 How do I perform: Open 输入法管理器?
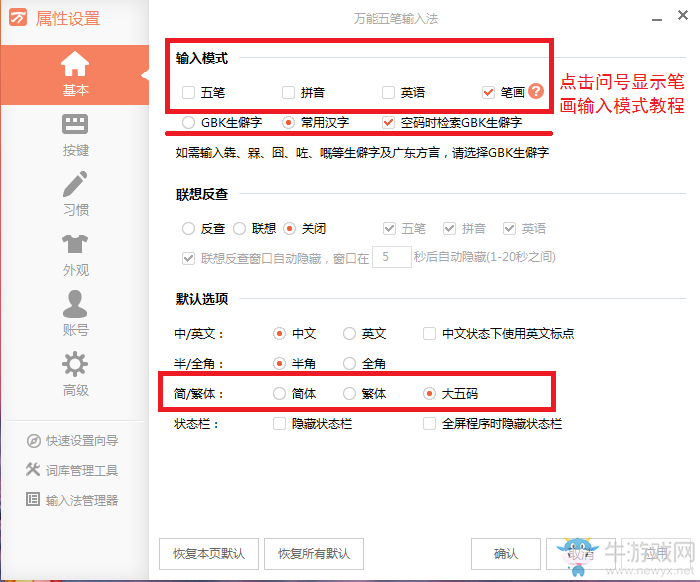[x=72, y=500]
